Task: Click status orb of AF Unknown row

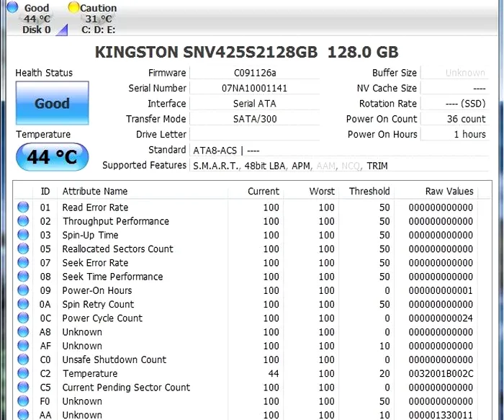Action: click(23, 345)
